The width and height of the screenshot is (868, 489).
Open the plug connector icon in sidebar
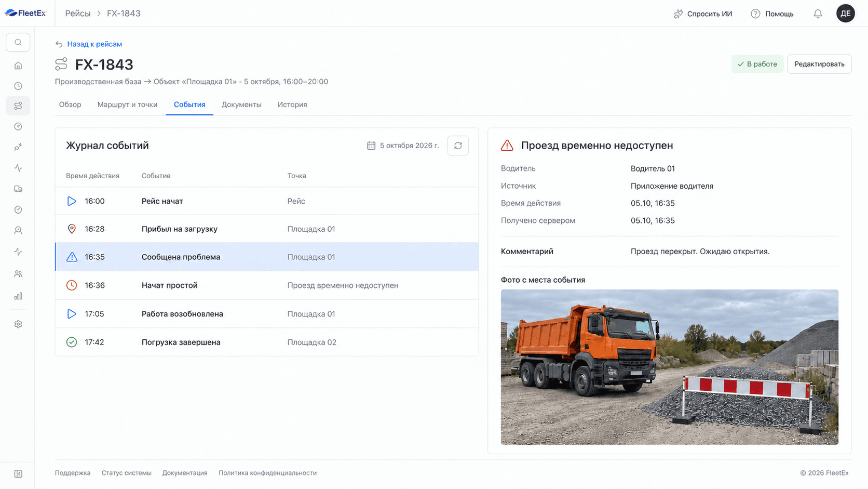(x=18, y=147)
